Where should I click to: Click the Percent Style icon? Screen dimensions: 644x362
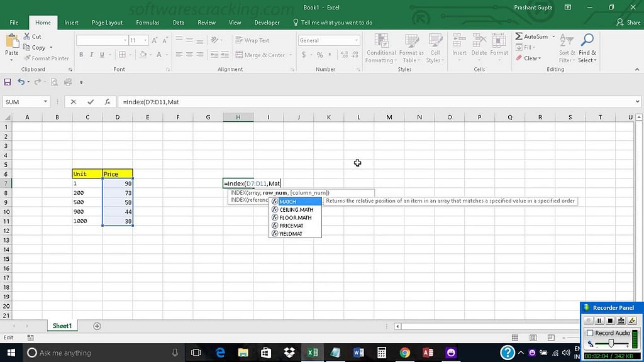tap(319, 55)
